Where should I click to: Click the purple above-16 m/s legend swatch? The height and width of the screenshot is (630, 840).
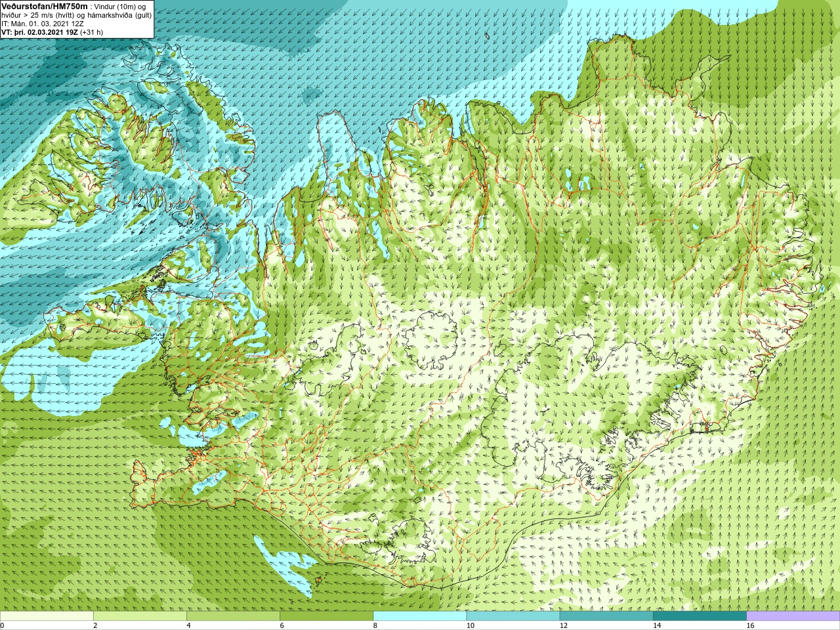coord(793,616)
